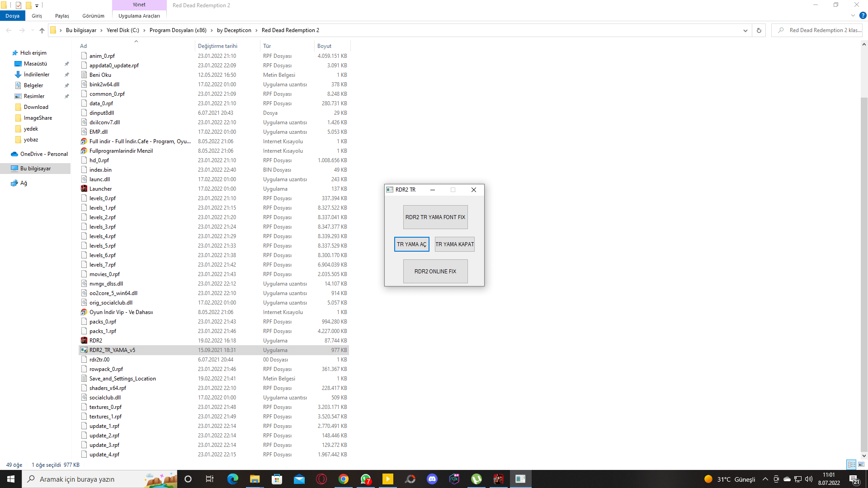
Task: Select Ağ in the navigation pane
Action: click(x=24, y=183)
